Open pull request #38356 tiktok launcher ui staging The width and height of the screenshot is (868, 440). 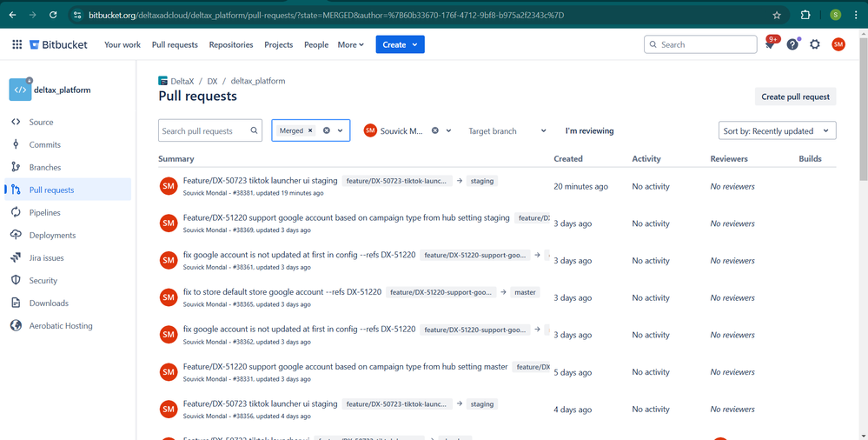click(260, 403)
